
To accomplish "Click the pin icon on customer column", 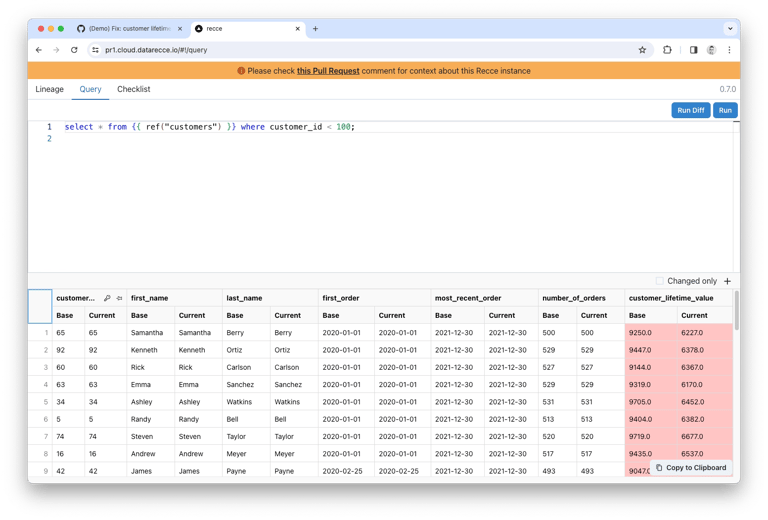I will pyautogui.click(x=119, y=298).
